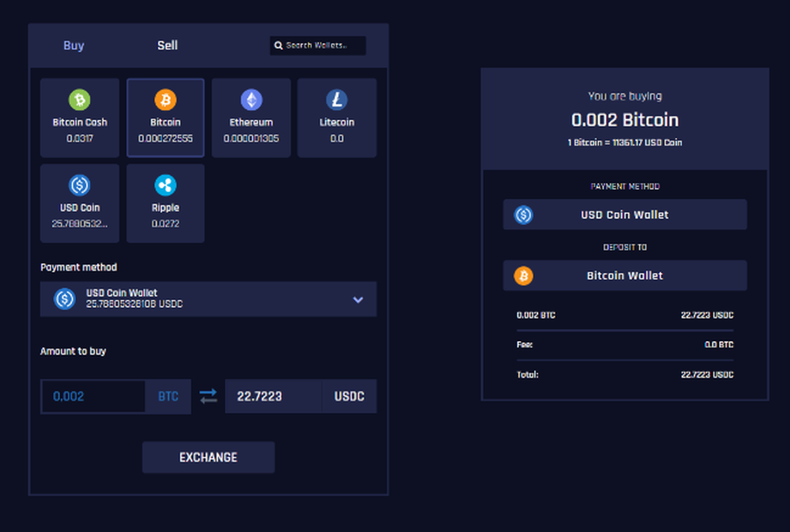The height and width of the screenshot is (532, 790).
Task: Click the '0.002 Bitcoin' heading in summary
Action: click(x=625, y=120)
